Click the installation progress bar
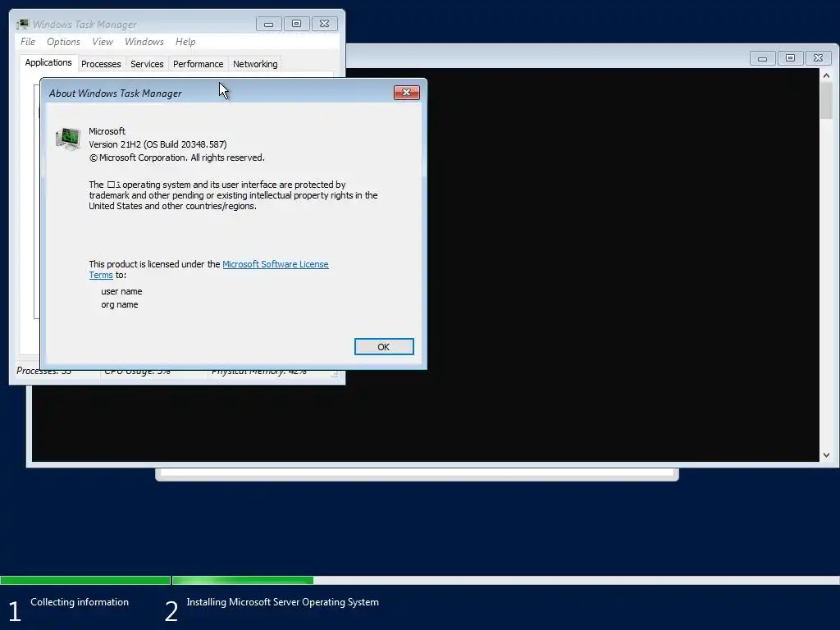Viewport: 840px width, 630px height. click(420, 580)
